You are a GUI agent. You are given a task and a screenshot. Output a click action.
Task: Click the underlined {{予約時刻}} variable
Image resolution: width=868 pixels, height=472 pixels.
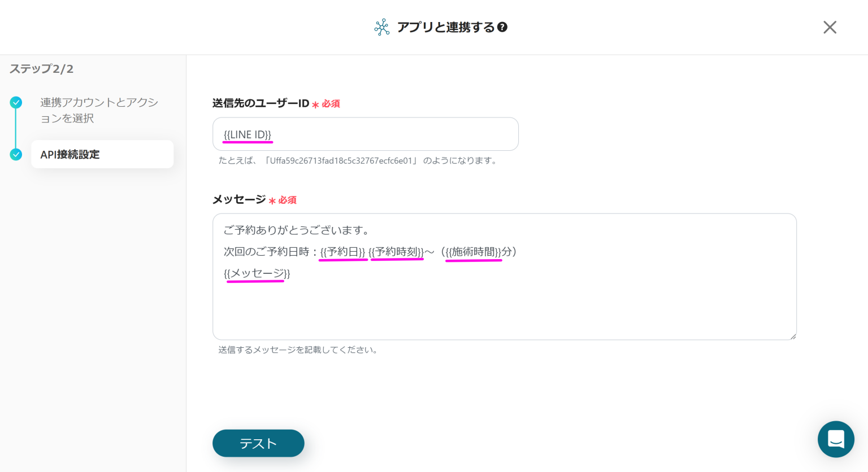pyautogui.click(x=396, y=252)
